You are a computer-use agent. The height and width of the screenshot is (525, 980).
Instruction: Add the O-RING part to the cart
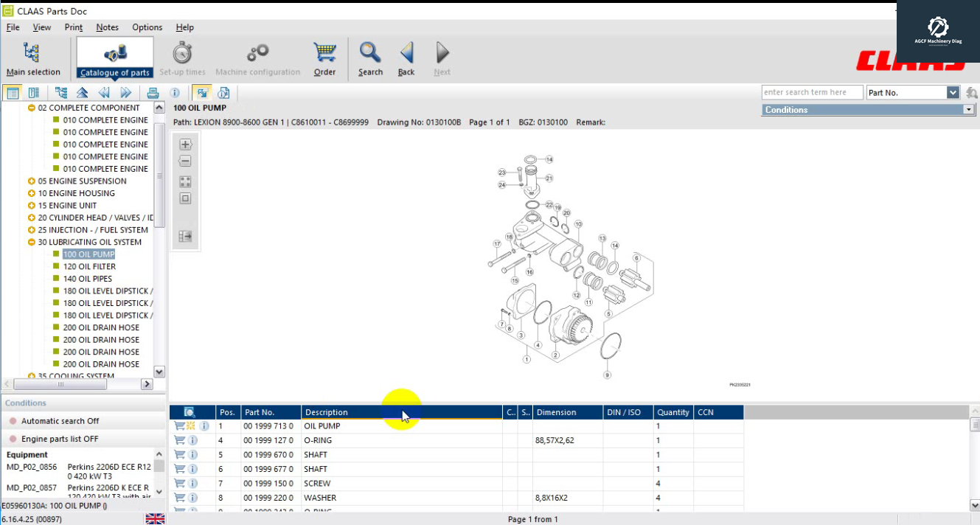[180, 439]
